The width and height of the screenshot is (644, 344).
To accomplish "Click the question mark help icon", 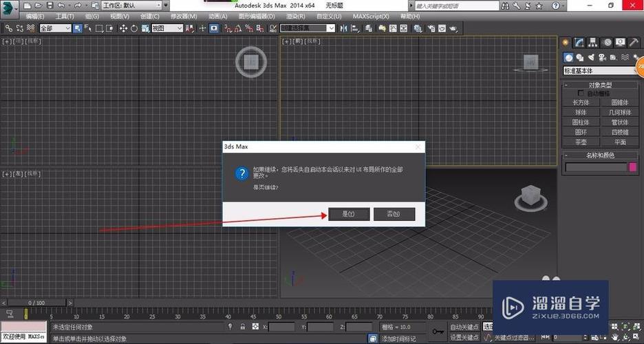I will (x=556, y=6).
